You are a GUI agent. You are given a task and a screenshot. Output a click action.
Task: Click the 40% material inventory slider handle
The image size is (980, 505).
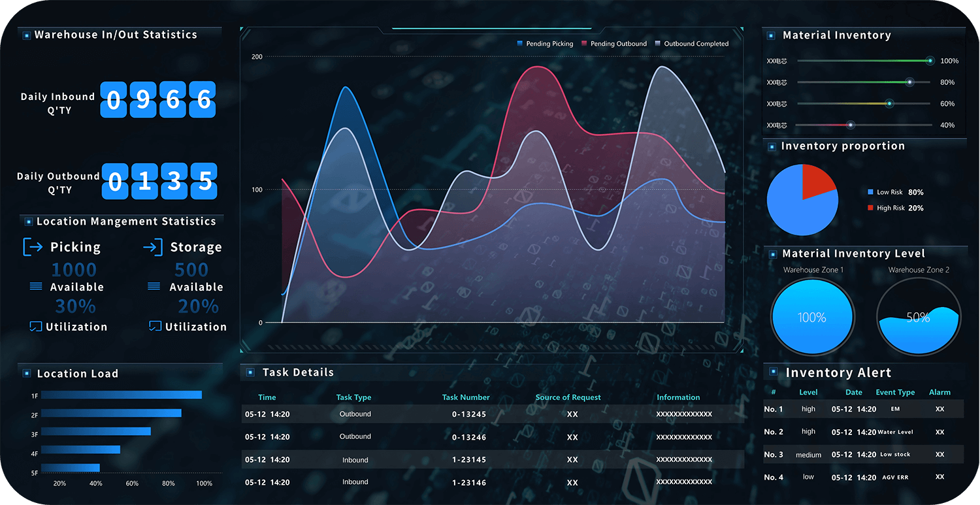[850, 125]
